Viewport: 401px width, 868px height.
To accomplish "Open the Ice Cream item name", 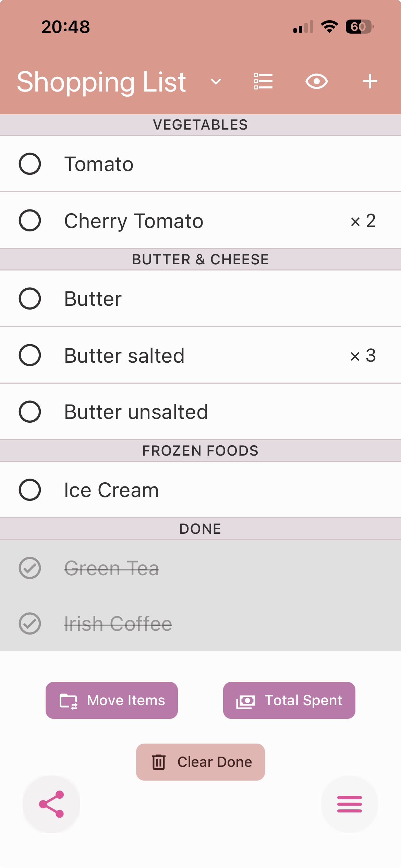I will pos(111,490).
